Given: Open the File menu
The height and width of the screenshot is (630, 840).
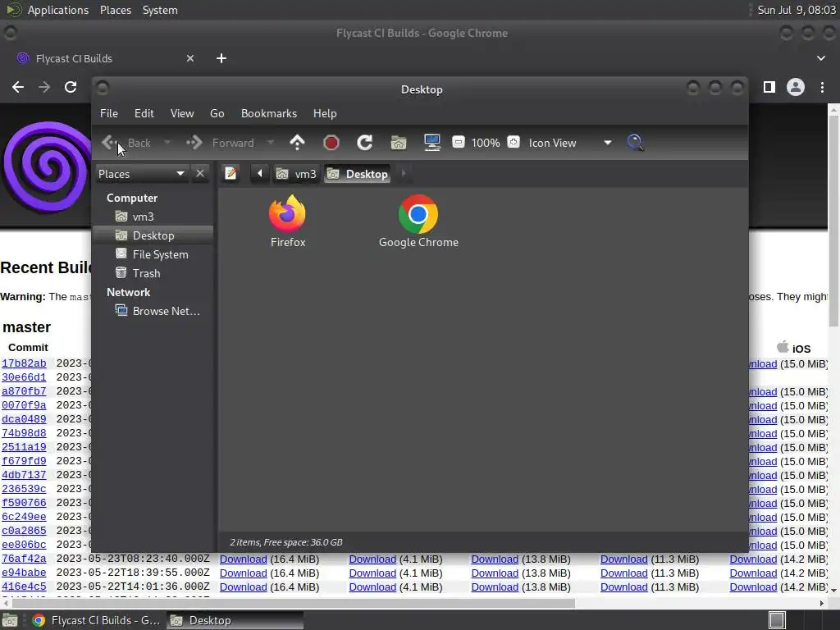Looking at the screenshot, I should pos(109,113).
